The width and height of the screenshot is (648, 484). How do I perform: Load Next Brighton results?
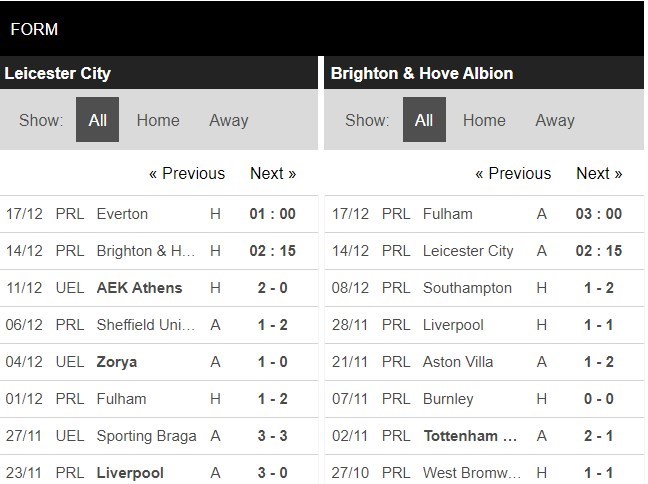pyautogui.click(x=599, y=173)
